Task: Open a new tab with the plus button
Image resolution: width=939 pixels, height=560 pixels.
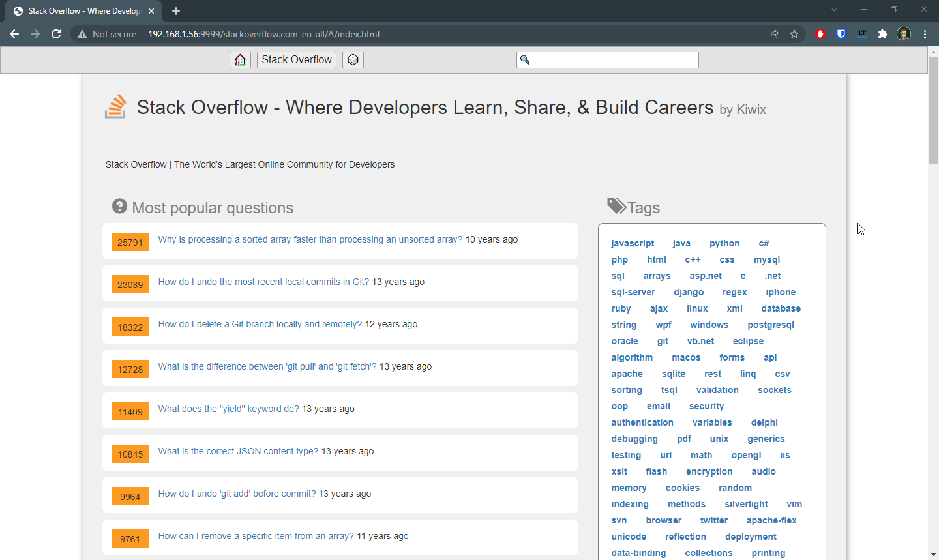Action: pyautogui.click(x=176, y=11)
